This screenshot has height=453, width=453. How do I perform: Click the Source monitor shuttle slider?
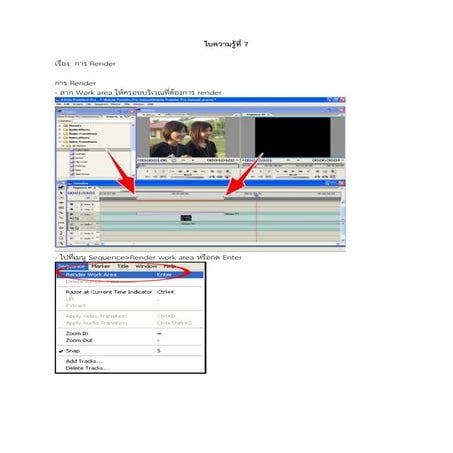188,176
